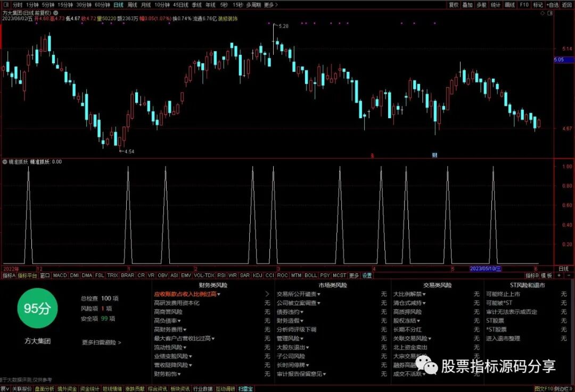Click 日线 label at timeline right end

(x=564, y=269)
